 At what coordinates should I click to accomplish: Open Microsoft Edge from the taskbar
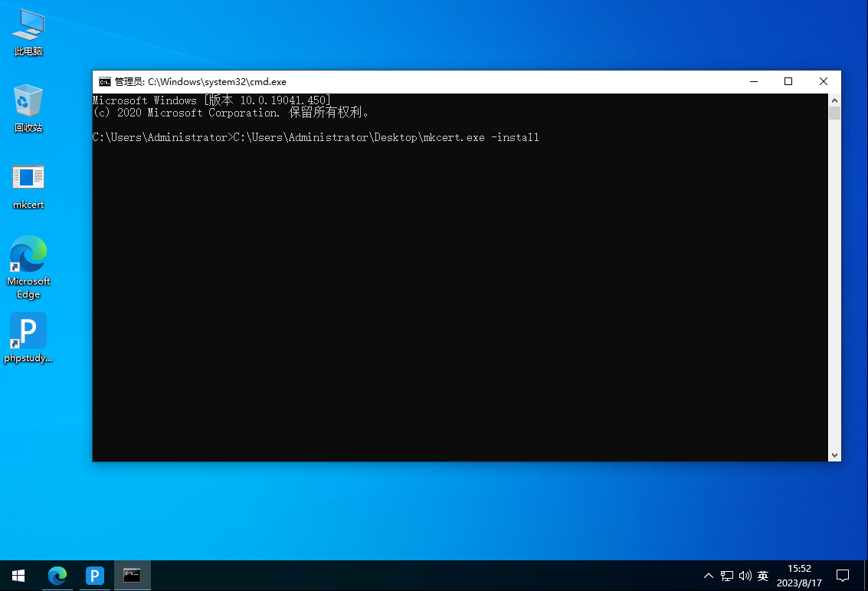coord(57,576)
